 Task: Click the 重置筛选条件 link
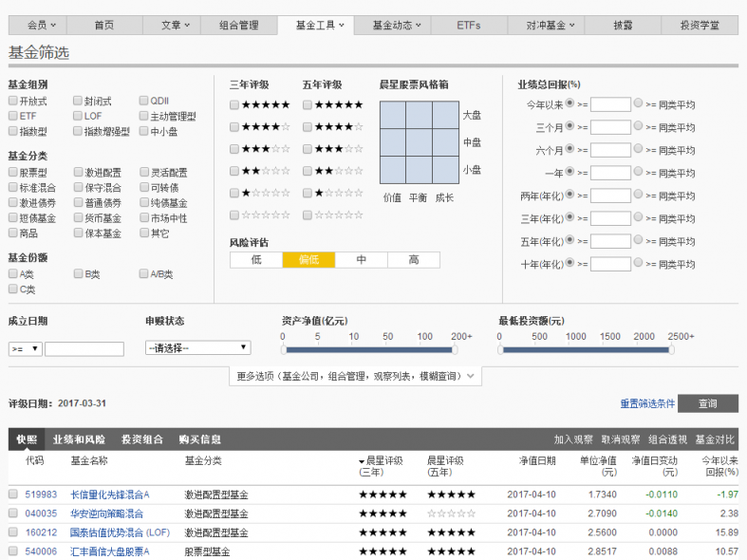tap(647, 403)
